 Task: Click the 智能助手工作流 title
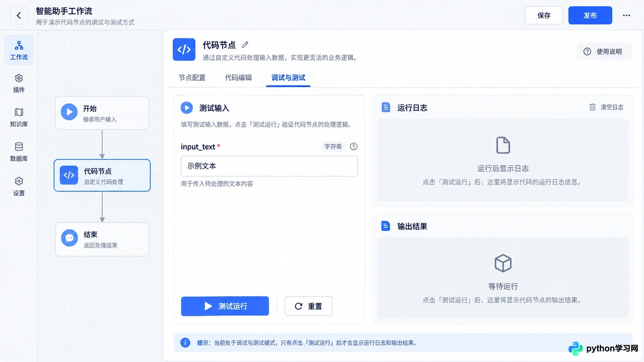coord(64,11)
